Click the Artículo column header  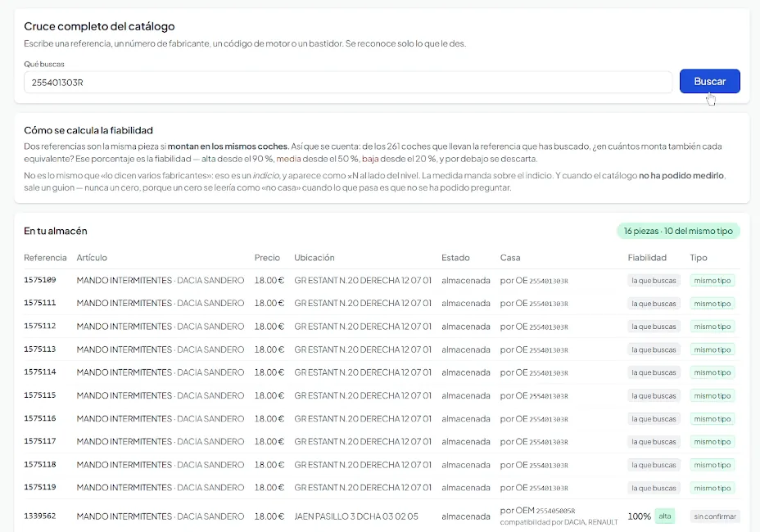click(92, 258)
